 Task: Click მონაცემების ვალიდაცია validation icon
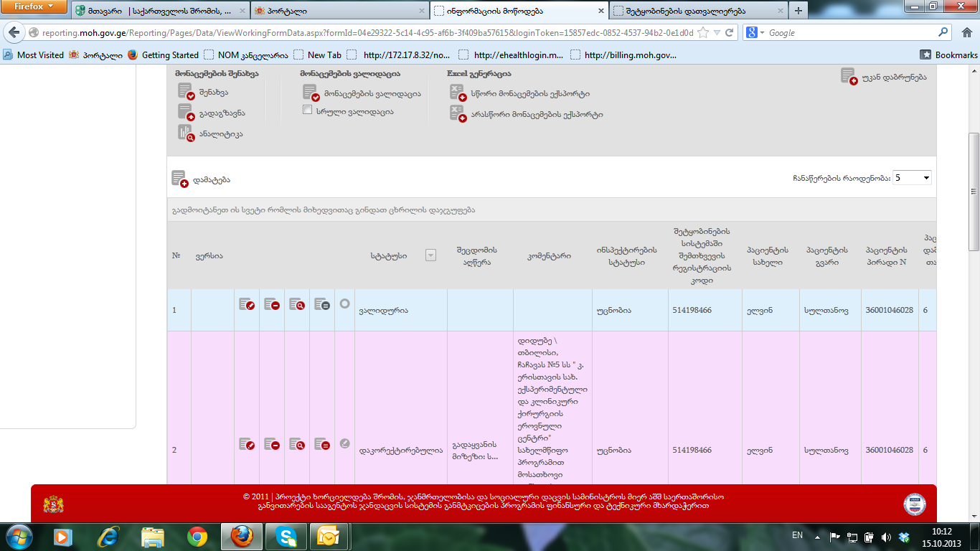pyautogui.click(x=311, y=93)
